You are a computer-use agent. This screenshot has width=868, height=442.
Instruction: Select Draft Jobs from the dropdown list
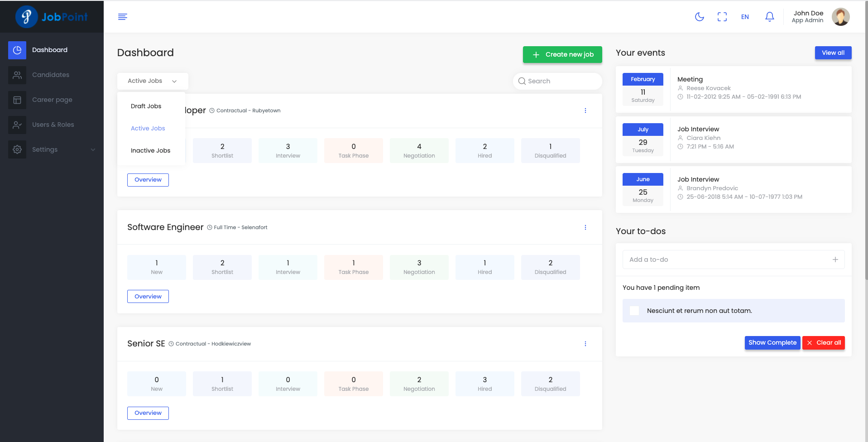pyautogui.click(x=146, y=106)
